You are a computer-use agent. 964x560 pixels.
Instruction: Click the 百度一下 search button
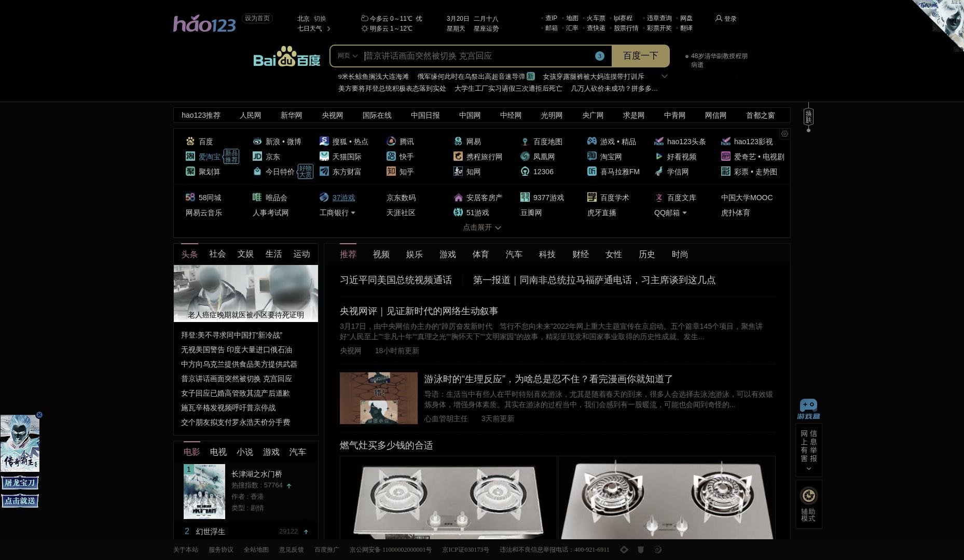[x=640, y=56]
